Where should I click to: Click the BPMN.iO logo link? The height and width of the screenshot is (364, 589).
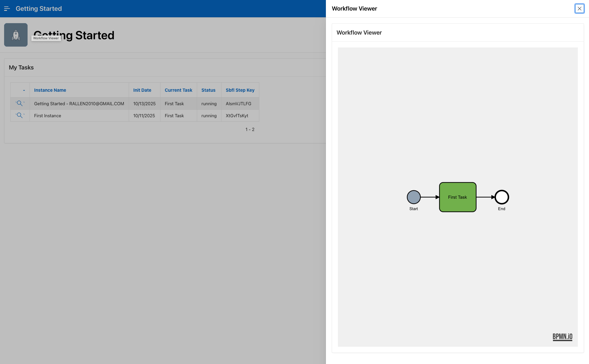pos(562,337)
